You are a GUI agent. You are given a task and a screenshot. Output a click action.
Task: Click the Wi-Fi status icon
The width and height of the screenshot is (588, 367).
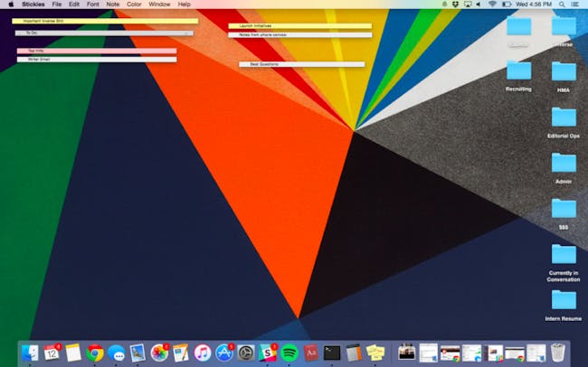click(492, 5)
